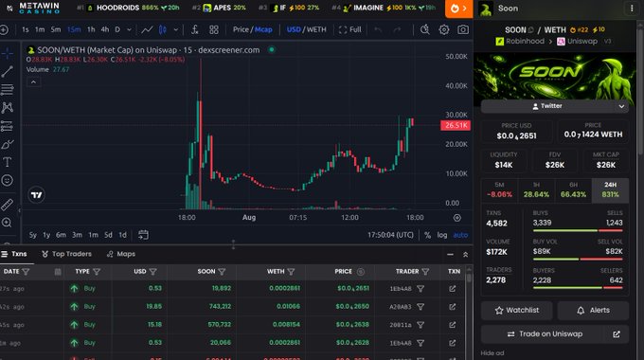This screenshot has height=360, width=644.
Task: Click the Hide ad link
Action: 492,353
